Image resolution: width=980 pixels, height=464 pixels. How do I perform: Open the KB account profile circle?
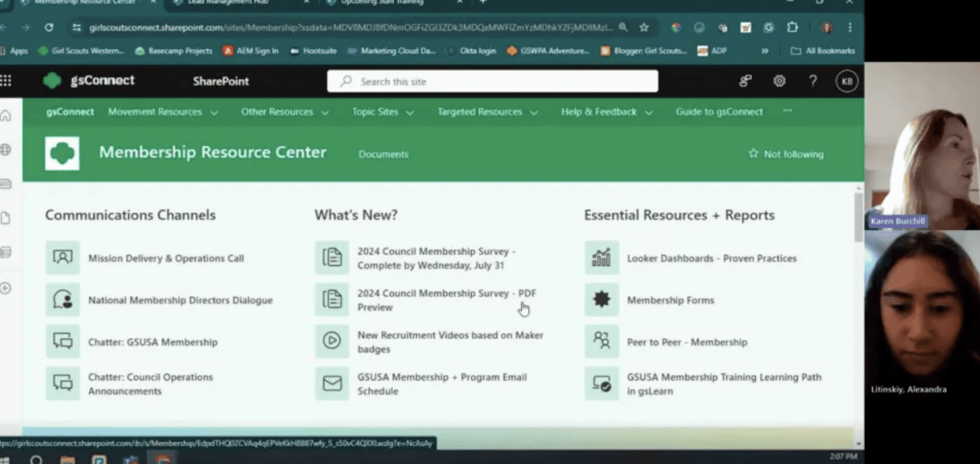point(847,81)
